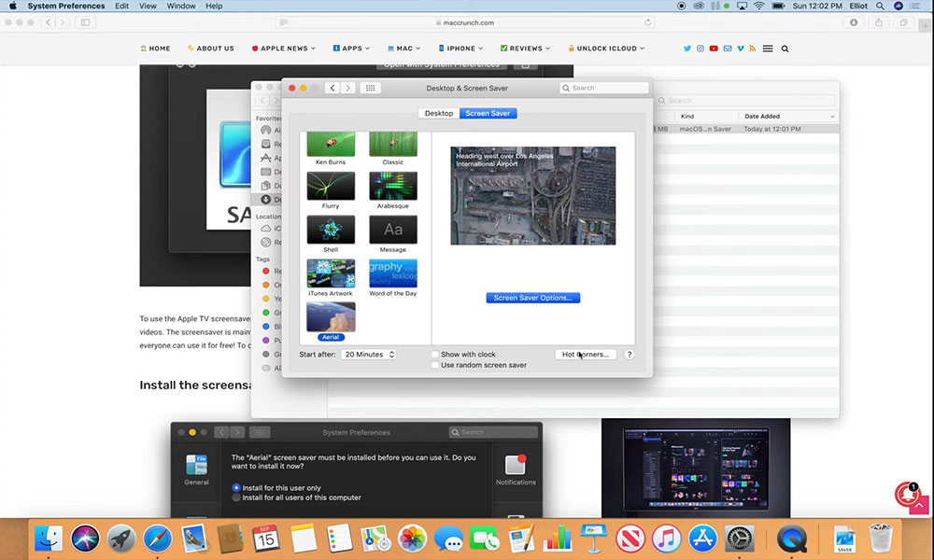This screenshot has height=560, width=934.
Task: Choose the Word of the Day screen saver
Action: (393, 273)
